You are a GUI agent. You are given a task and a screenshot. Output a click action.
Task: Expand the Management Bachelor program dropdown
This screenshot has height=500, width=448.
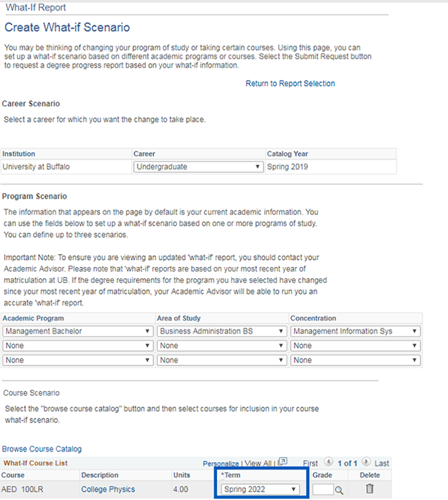pos(78,331)
